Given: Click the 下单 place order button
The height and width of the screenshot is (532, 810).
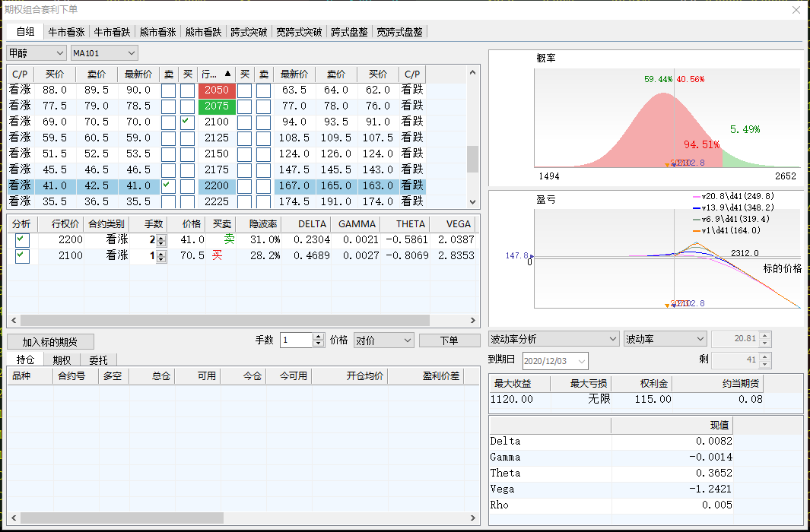Looking at the screenshot, I should (449, 340).
